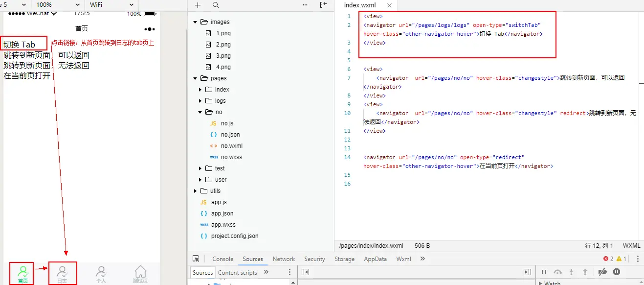The height and width of the screenshot is (285, 644).
Task: Select the index.wxml editor tab
Action: click(360, 5)
